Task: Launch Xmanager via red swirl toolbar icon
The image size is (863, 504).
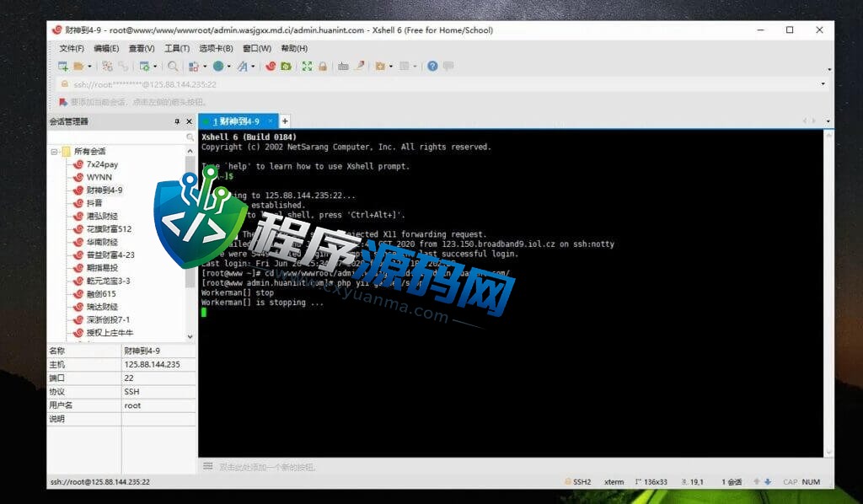Action: 271,66
